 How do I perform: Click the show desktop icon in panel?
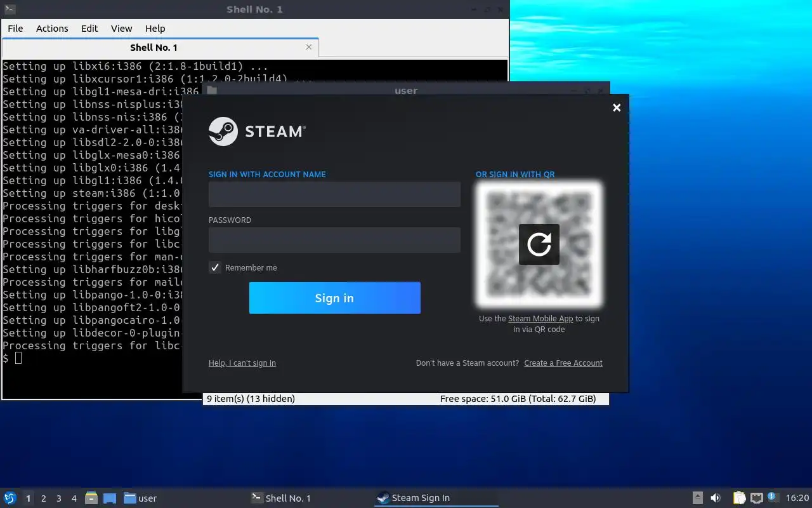pos(109,498)
